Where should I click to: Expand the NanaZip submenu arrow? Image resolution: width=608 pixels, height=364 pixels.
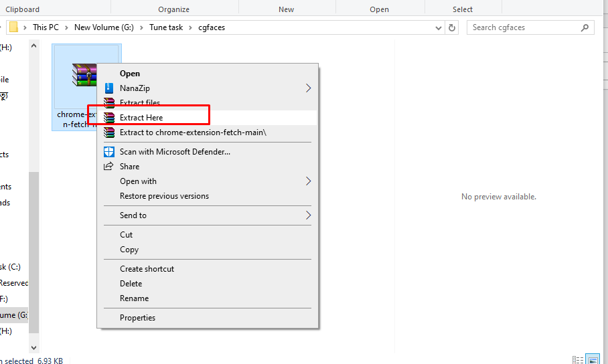[309, 88]
